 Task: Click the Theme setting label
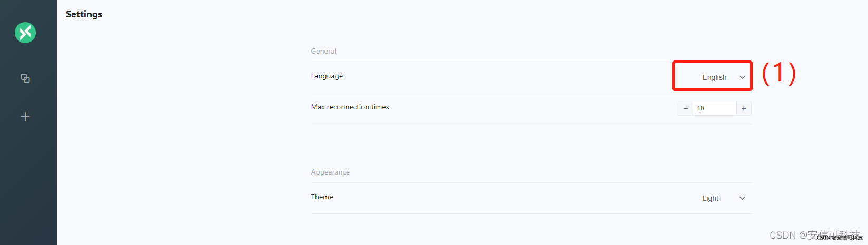(322, 197)
